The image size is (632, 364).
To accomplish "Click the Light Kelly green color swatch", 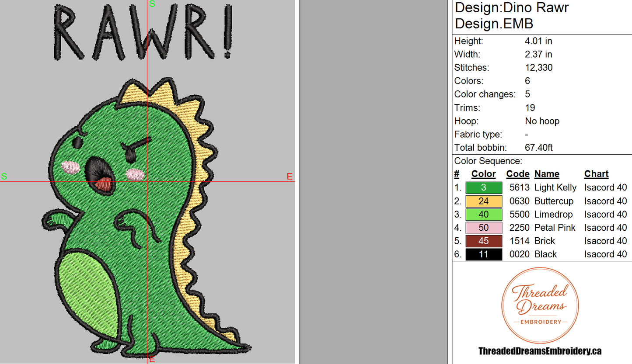I will point(484,188).
